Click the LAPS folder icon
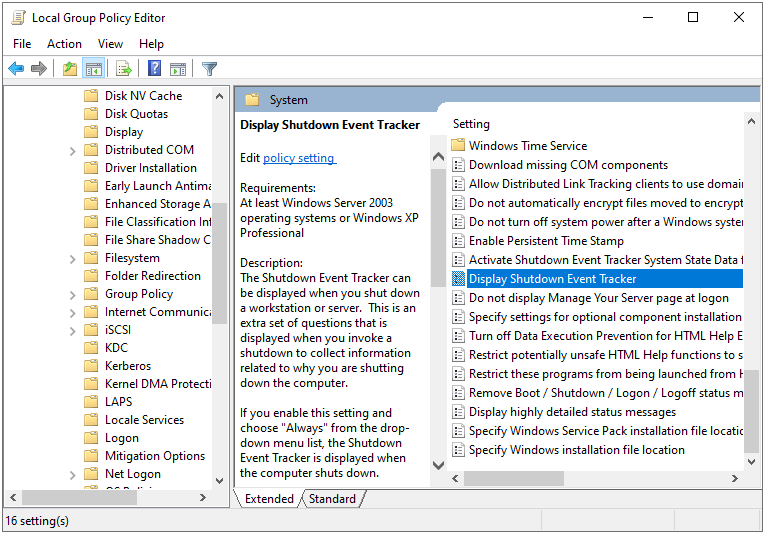 point(91,401)
